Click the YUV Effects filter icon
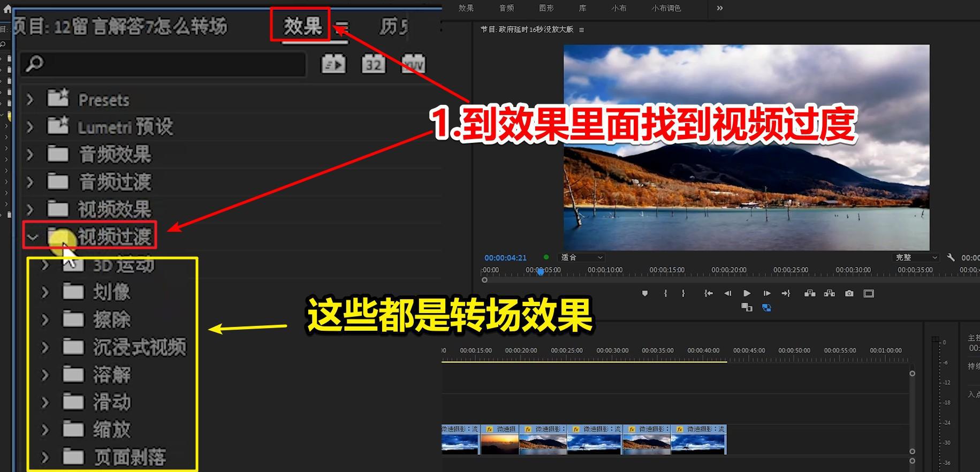Image resolution: width=980 pixels, height=472 pixels. click(x=413, y=64)
